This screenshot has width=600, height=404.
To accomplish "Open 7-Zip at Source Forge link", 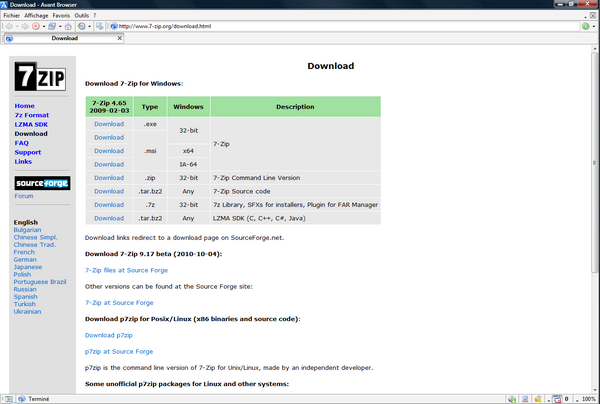I will coord(119,303).
